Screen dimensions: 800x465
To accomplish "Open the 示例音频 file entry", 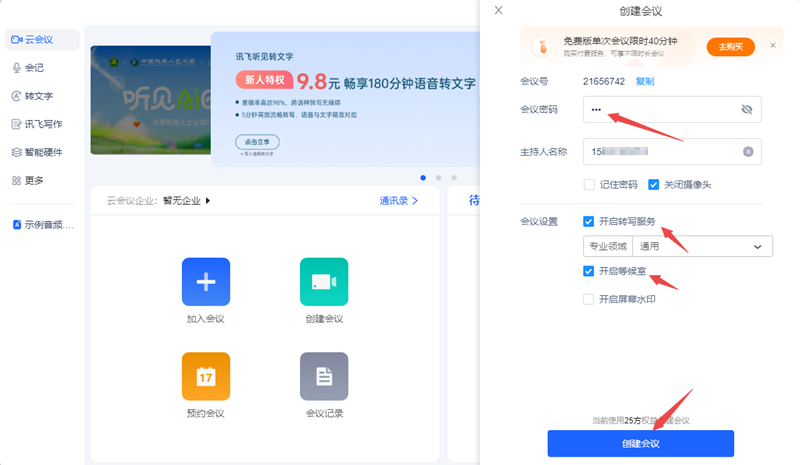I will pyautogui.click(x=43, y=225).
